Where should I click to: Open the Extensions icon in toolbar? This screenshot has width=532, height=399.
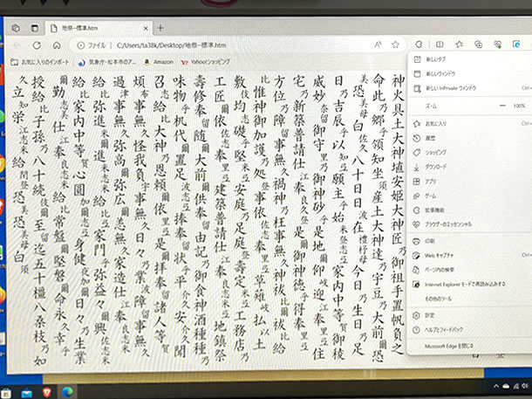419,45
